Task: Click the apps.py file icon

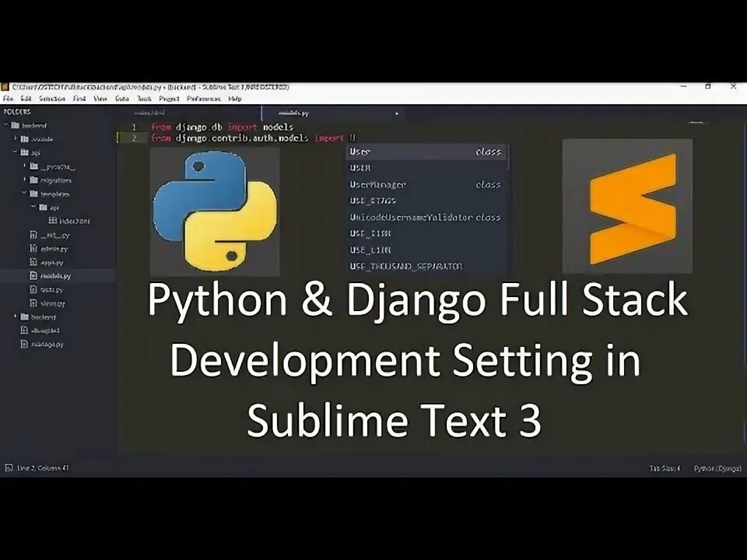Action: click(x=33, y=262)
